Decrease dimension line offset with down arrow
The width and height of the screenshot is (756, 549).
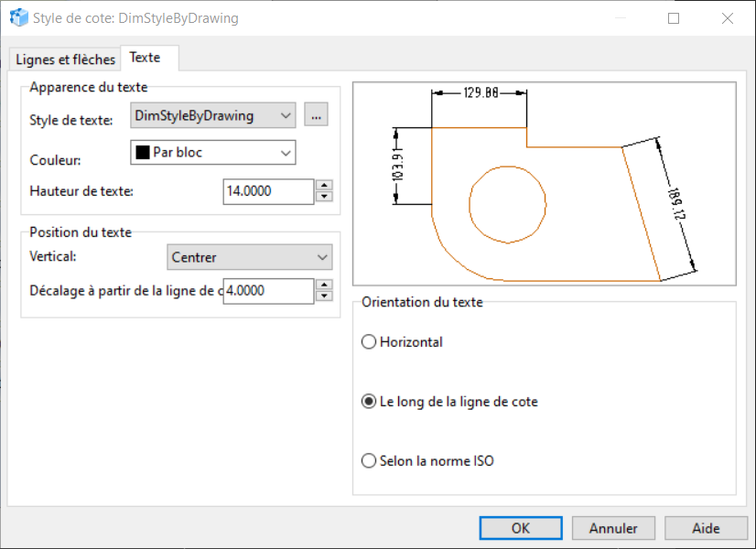click(323, 296)
